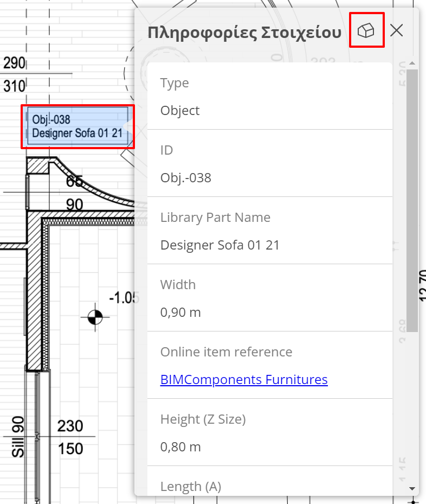Click the 'ID' field label
Screen dimensions: 426x504
(x=166, y=150)
